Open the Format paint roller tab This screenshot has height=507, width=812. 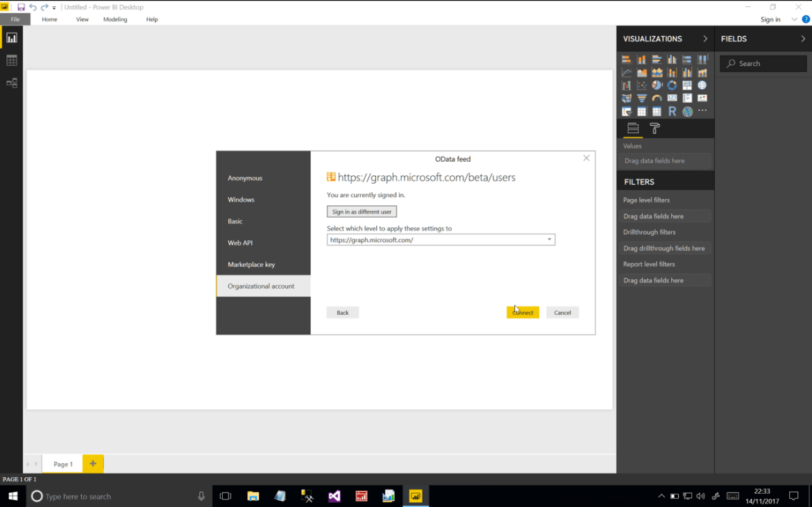click(654, 128)
